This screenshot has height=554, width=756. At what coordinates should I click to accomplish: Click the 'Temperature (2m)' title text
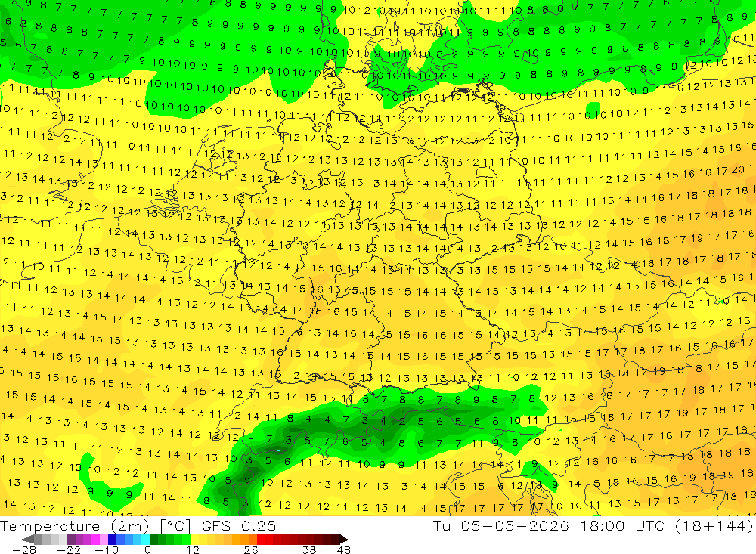(x=74, y=525)
